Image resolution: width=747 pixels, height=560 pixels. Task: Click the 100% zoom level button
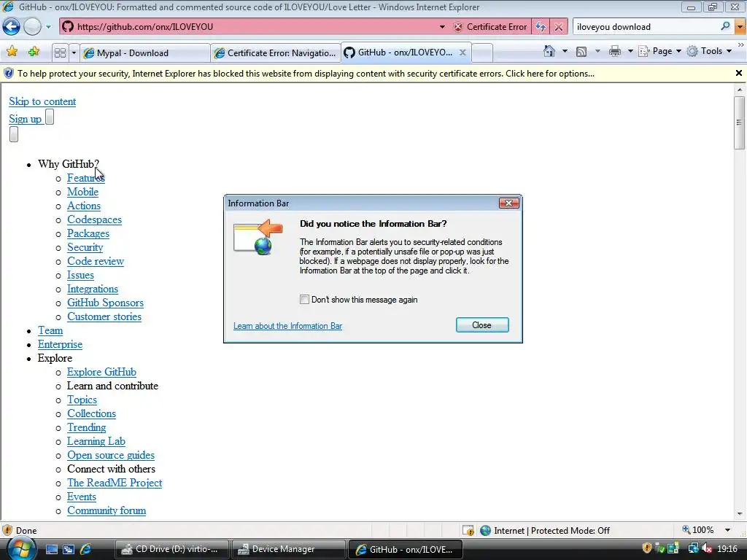click(x=698, y=530)
